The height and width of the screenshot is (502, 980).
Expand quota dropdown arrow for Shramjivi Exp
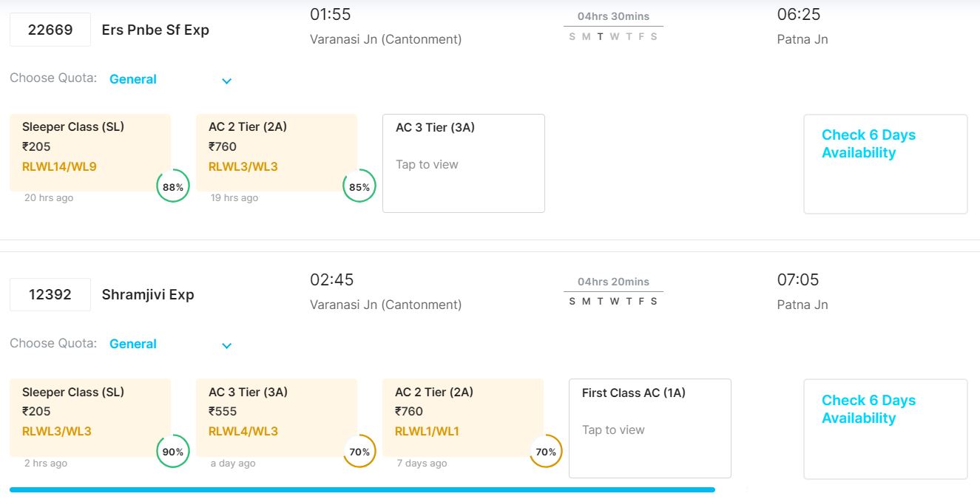coord(227,345)
